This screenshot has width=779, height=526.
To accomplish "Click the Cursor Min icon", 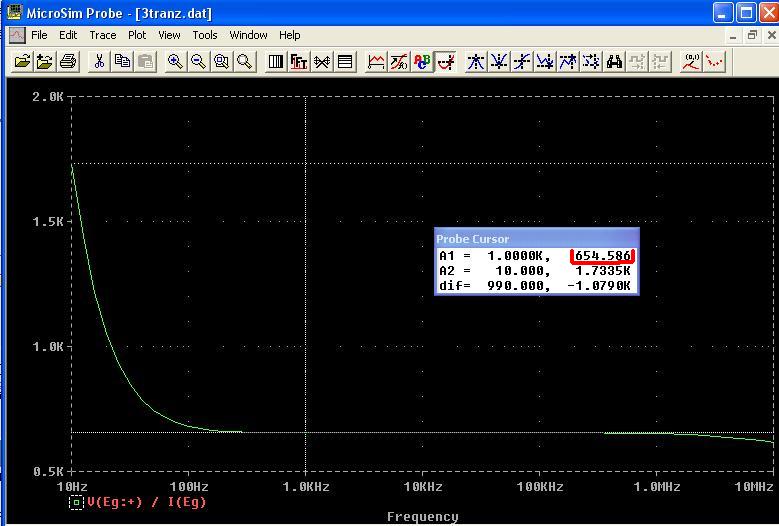I will 545,62.
